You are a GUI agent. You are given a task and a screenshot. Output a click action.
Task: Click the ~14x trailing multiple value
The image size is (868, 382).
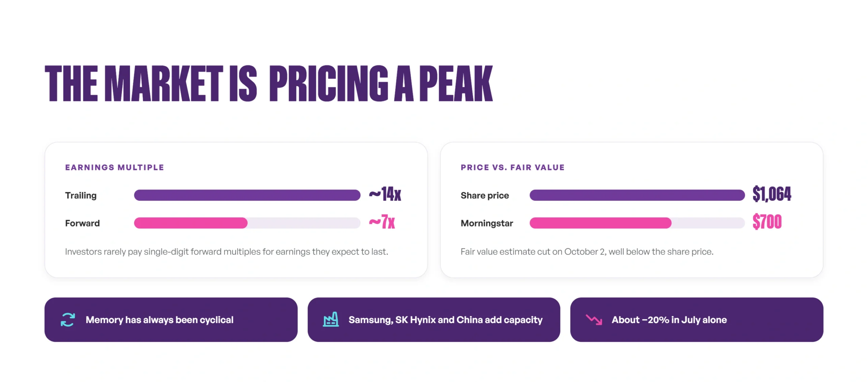[385, 194]
